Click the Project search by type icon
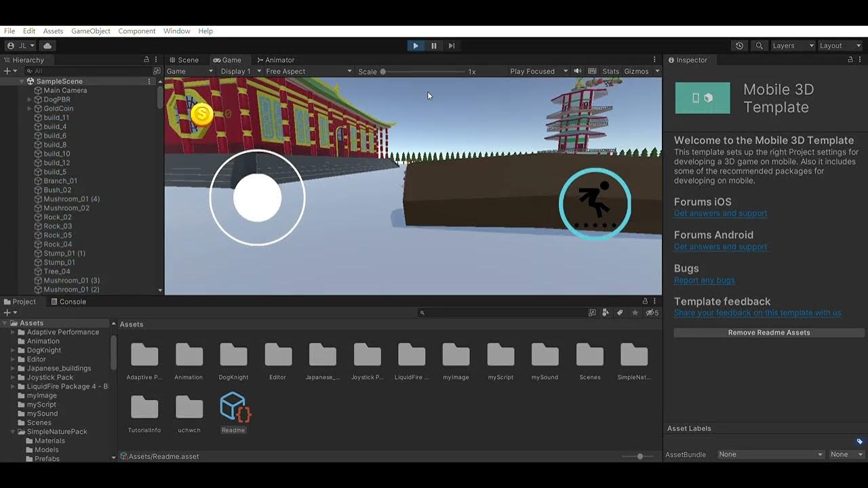The height and width of the screenshot is (488, 868). pyautogui.click(x=606, y=312)
